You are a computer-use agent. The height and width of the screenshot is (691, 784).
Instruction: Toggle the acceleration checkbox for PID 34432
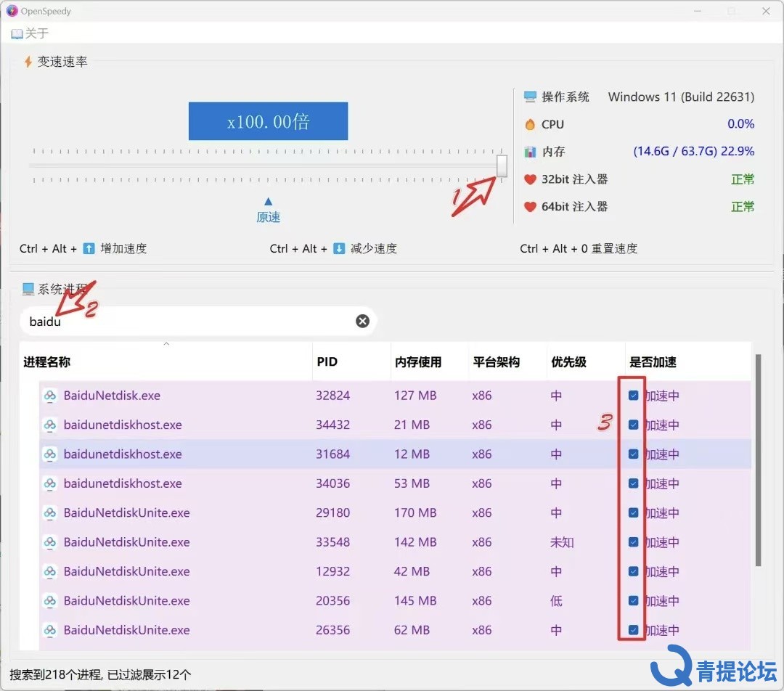pyautogui.click(x=634, y=425)
